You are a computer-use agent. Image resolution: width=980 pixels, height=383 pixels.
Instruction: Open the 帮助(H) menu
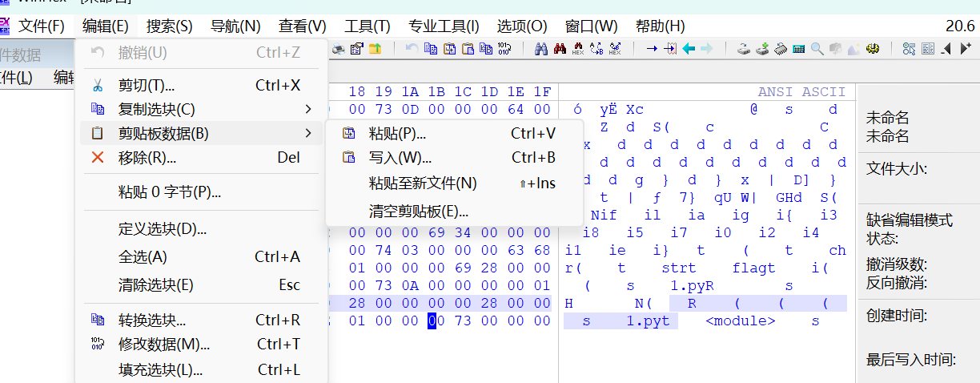tap(660, 26)
